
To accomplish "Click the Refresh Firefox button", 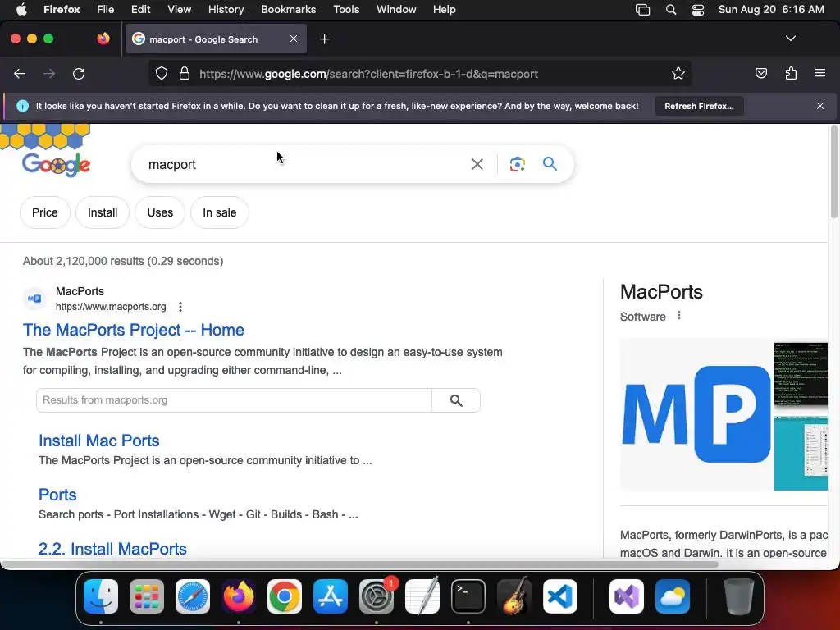I will click(699, 106).
